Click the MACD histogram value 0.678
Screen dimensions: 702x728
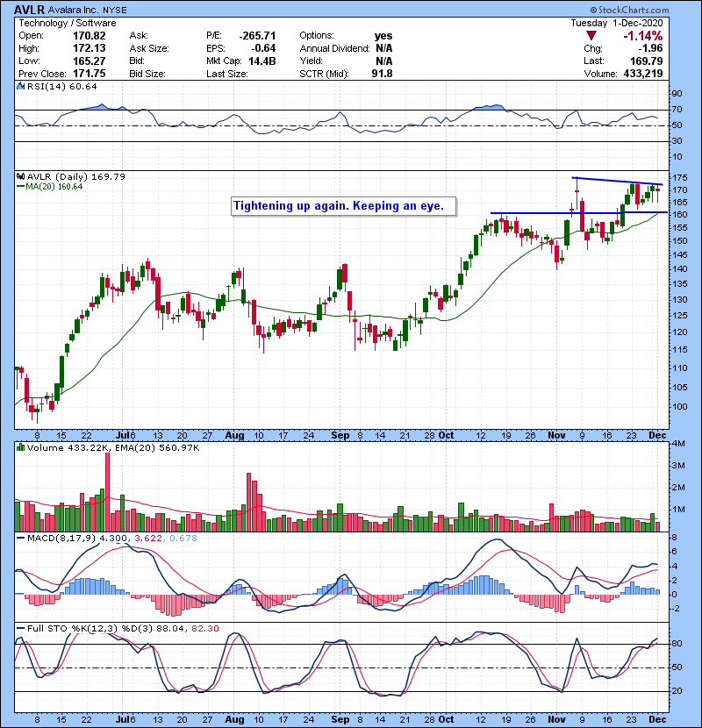tap(183, 539)
